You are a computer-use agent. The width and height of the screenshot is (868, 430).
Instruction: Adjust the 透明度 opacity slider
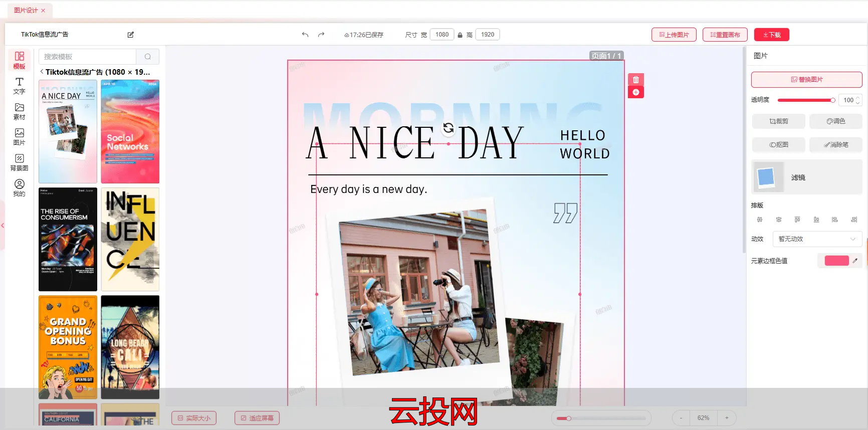tap(806, 100)
